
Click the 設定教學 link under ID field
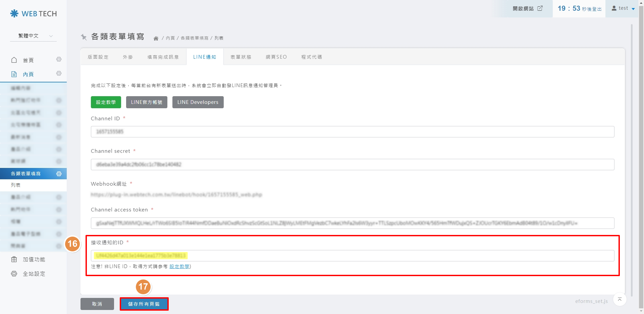pos(179,266)
